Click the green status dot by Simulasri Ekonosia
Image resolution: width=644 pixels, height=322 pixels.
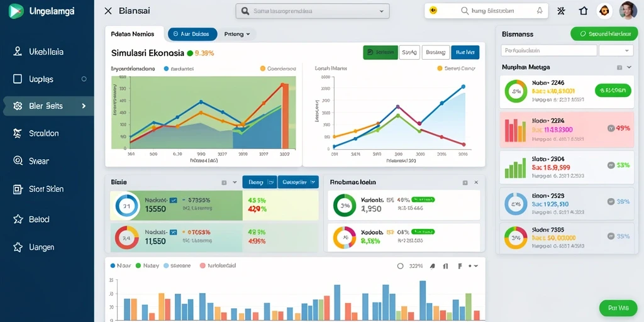190,53
